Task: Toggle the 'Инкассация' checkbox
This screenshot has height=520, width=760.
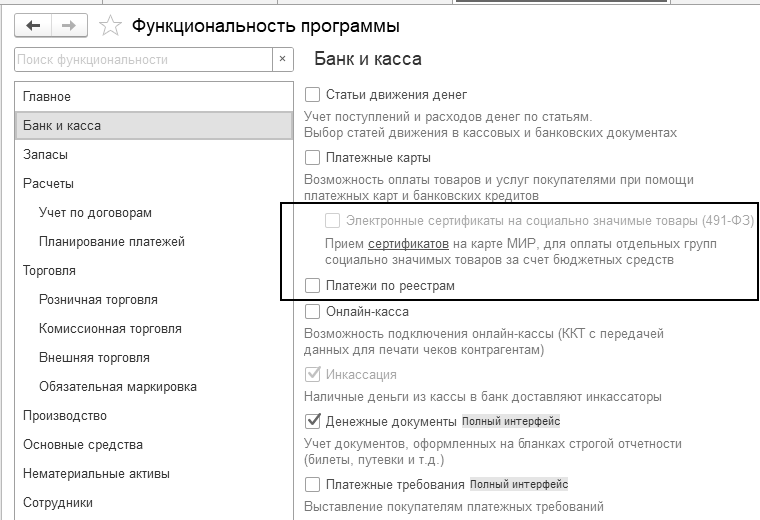Action: coord(312,374)
